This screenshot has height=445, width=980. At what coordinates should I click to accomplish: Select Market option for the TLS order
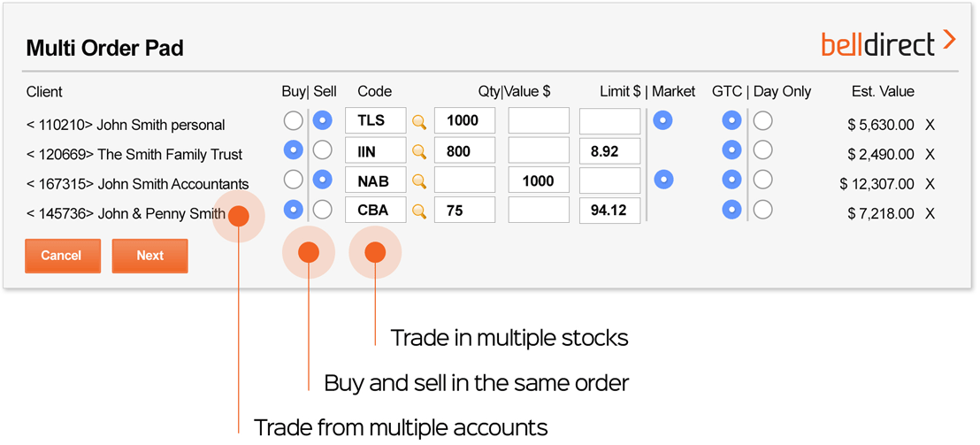click(663, 120)
